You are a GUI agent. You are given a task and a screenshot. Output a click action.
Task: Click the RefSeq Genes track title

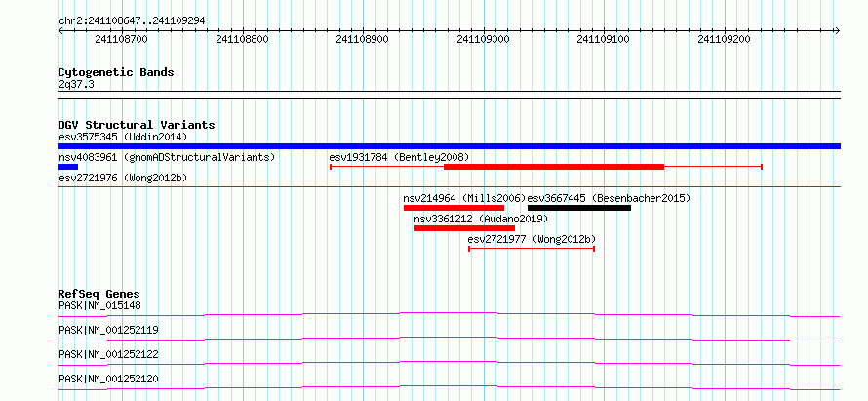[x=99, y=294]
